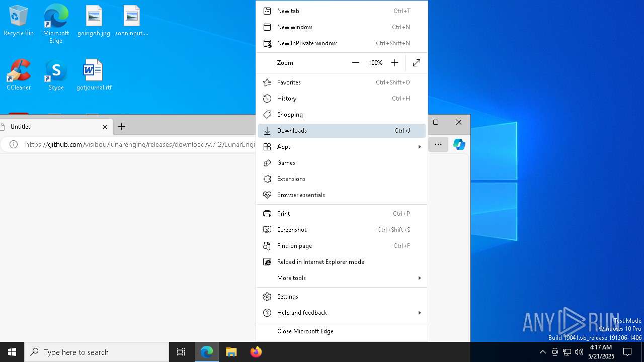This screenshot has height=362, width=644.
Task: Click the Extensions puzzle icon
Action: [267, 179]
